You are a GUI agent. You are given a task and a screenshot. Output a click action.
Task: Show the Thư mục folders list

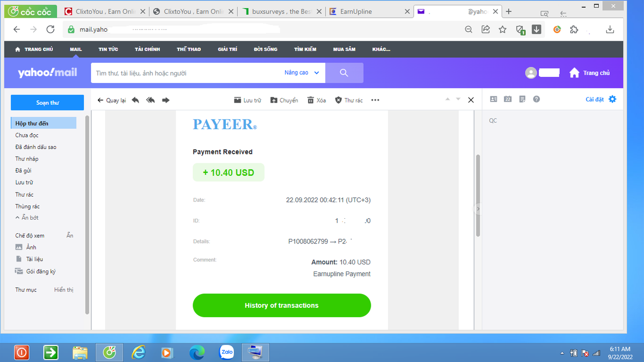click(64, 290)
